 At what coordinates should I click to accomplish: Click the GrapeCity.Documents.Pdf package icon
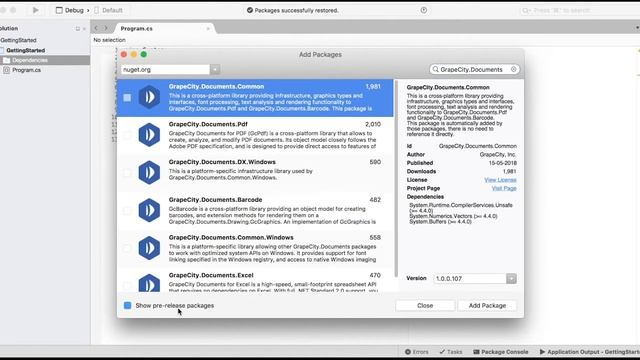coord(149,135)
